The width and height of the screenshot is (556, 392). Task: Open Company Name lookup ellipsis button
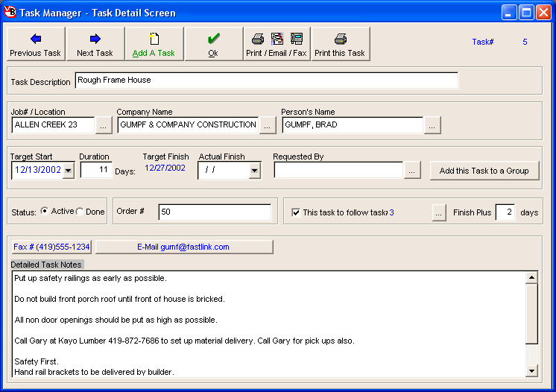(268, 125)
